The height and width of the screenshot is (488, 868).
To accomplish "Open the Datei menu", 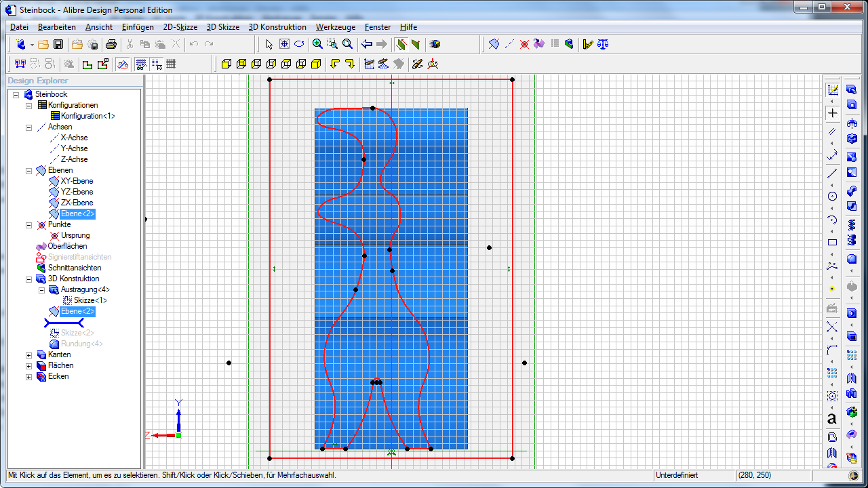I will tap(19, 27).
